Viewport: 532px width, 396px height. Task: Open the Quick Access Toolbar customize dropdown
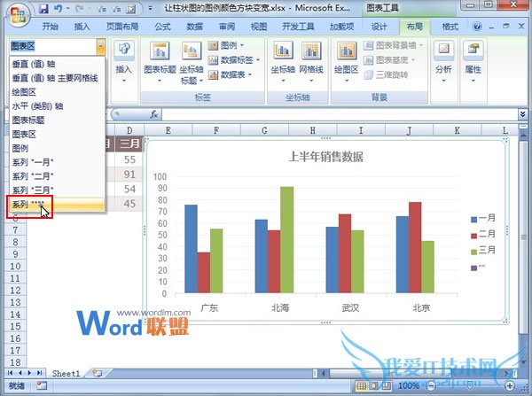tap(150, 9)
